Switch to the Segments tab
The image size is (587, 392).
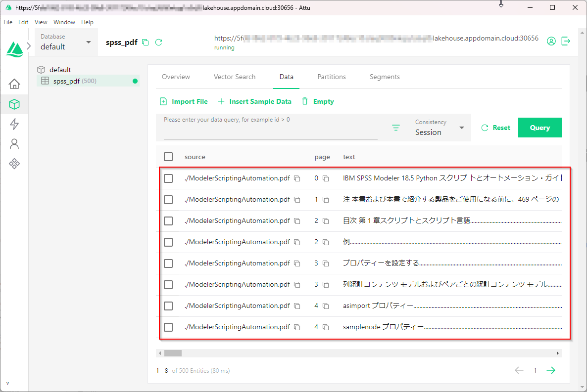tap(385, 77)
